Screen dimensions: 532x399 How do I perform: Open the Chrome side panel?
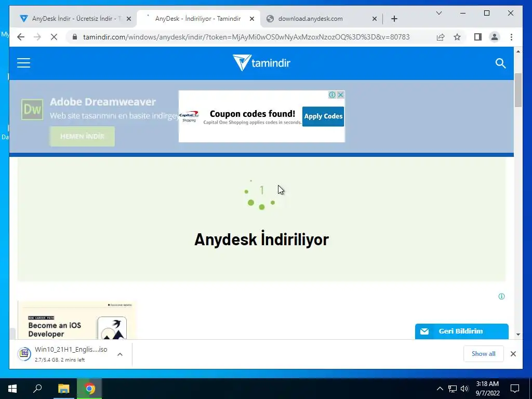478,37
